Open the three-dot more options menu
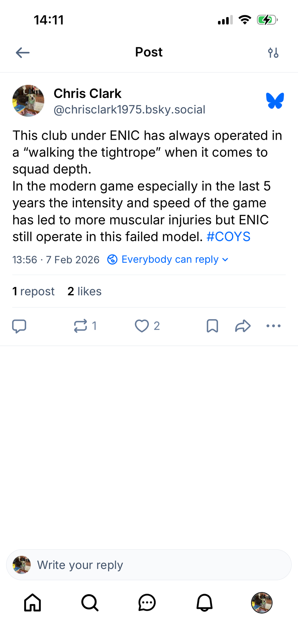The width and height of the screenshot is (298, 644). click(x=273, y=326)
